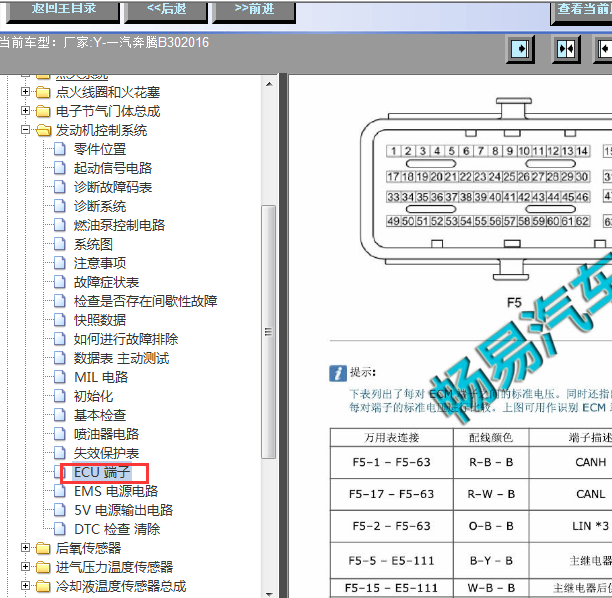Image resolution: width=612 pixels, height=598 pixels.
Task: Click the split-arrows panel layout icon
Action: 566,49
